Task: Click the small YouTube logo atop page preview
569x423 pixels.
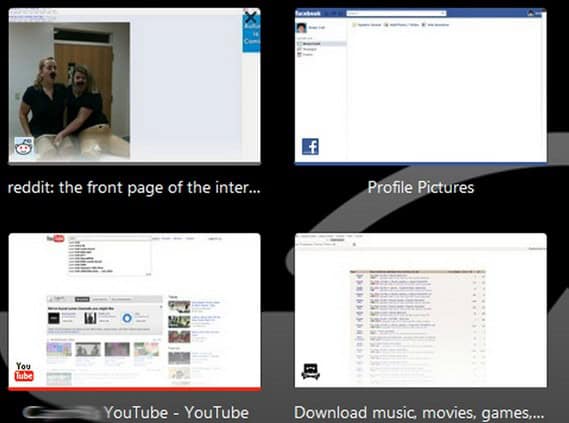Action: (56, 238)
